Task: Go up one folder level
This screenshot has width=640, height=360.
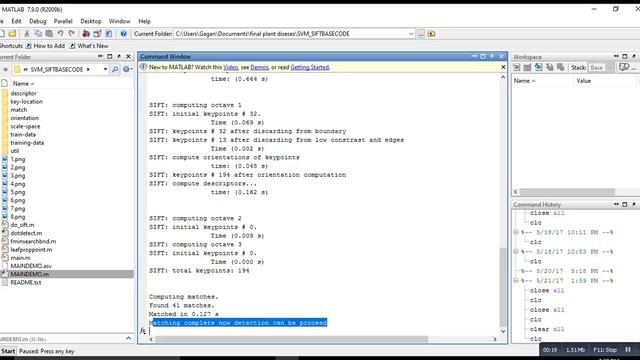Action: tap(431, 33)
